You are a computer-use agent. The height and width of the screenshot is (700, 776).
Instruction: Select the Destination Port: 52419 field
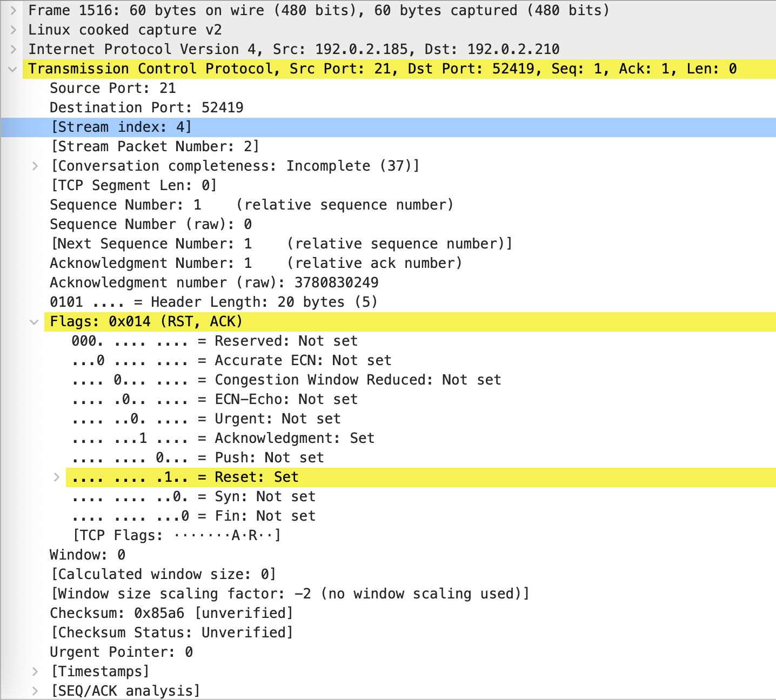[146, 107]
